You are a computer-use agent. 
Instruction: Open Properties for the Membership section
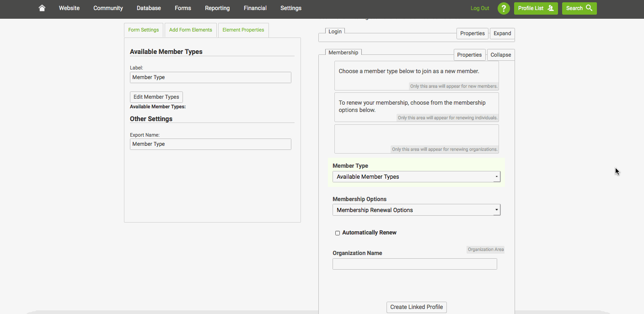tap(469, 55)
